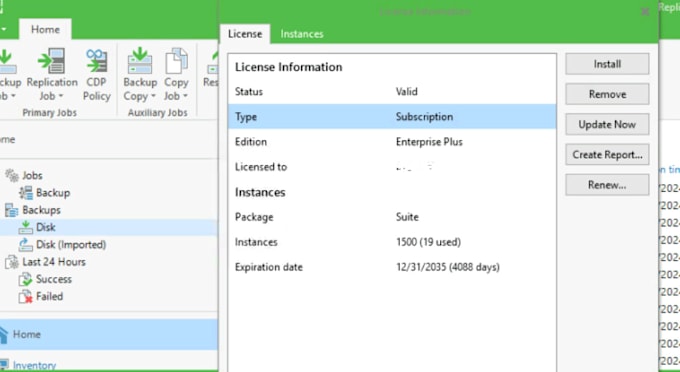
Task: Click the Copy Job ribbon icon
Action: tap(176, 61)
